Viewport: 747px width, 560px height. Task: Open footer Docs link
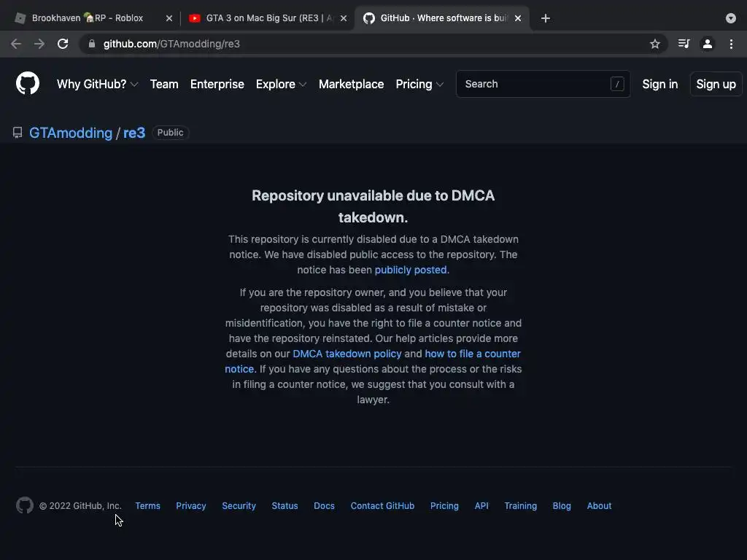pyautogui.click(x=324, y=506)
